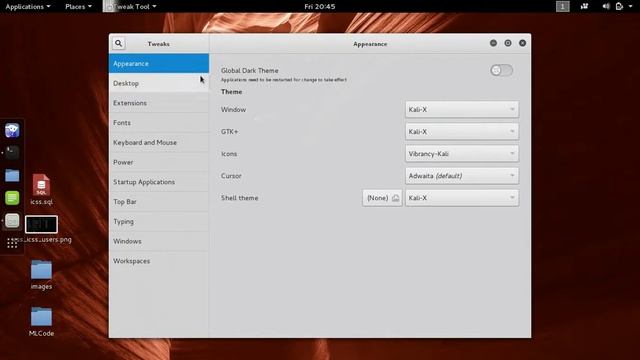Image resolution: width=640 pixels, height=360 pixels.
Task: Open the Shell theme Kali-X dropdown
Action: click(x=462, y=198)
